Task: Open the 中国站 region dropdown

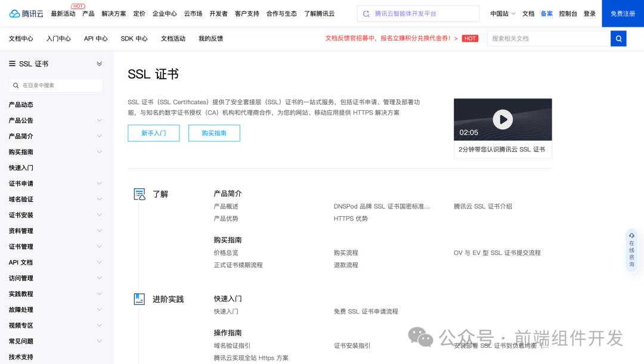Action: click(x=503, y=14)
